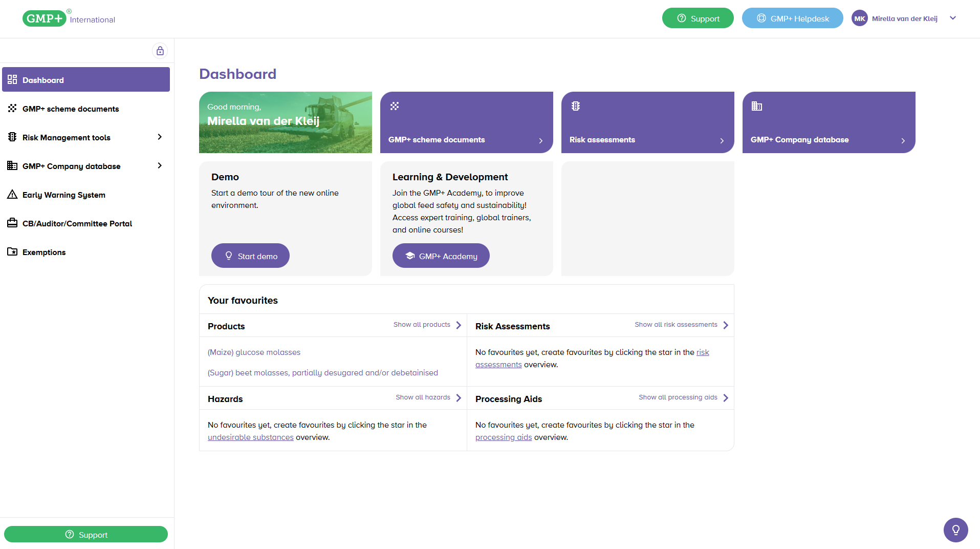Image resolution: width=980 pixels, height=549 pixels.
Task: Click the sidebar Support button
Action: (86, 534)
